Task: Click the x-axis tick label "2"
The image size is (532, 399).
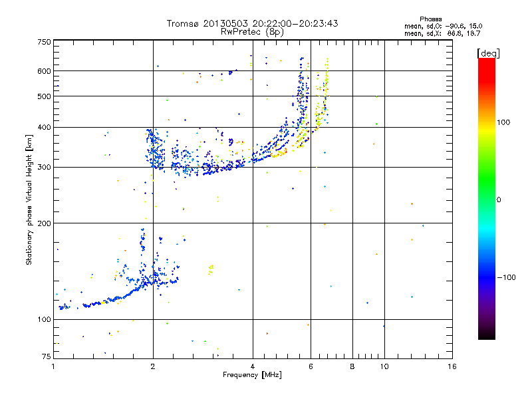Action: pos(153,366)
